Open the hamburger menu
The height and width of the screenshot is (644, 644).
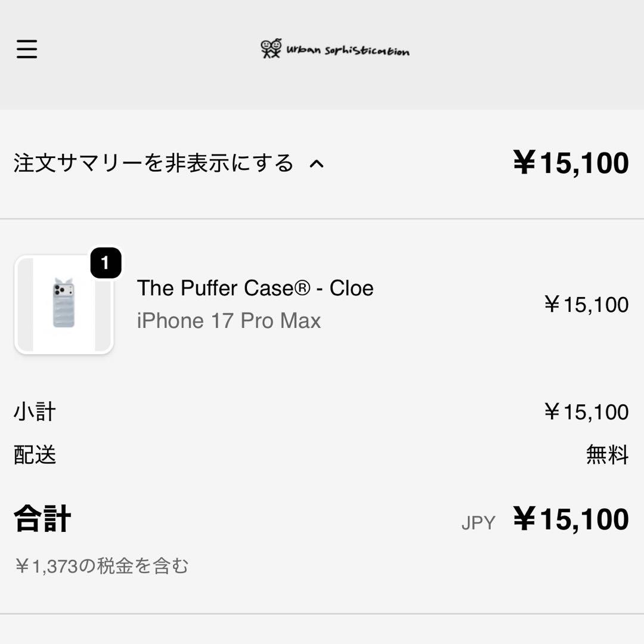coord(27,49)
